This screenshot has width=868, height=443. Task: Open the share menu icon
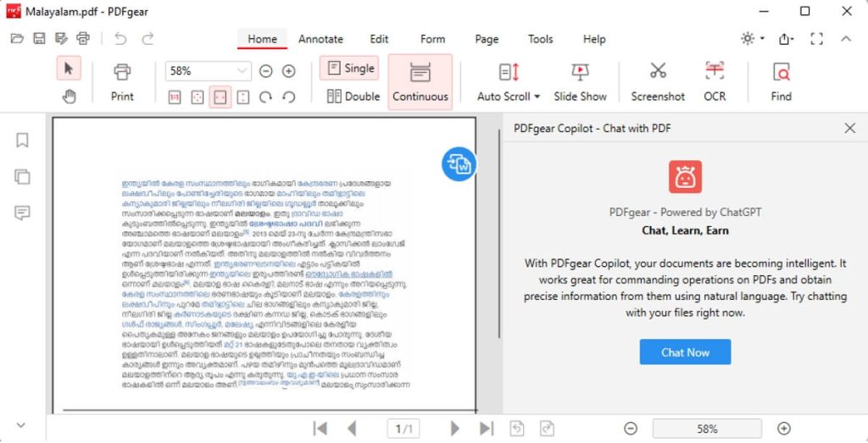786,39
